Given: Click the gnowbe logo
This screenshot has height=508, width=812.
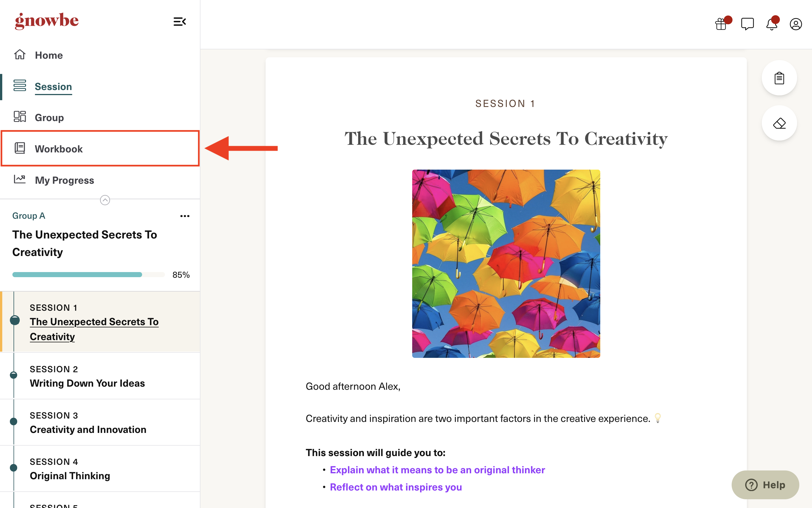Looking at the screenshot, I should pos(47,21).
